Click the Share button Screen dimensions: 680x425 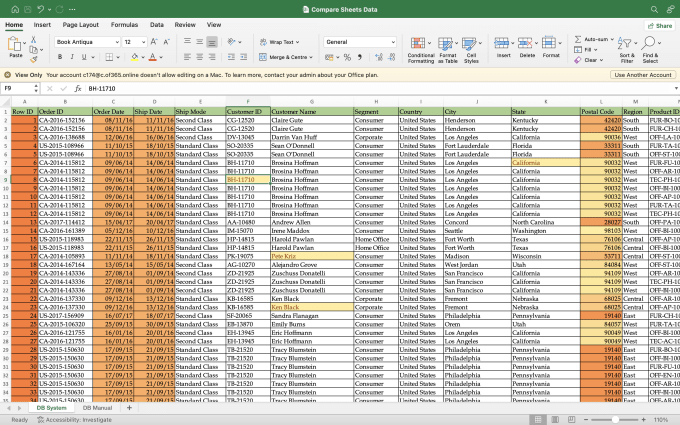[660, 26]
